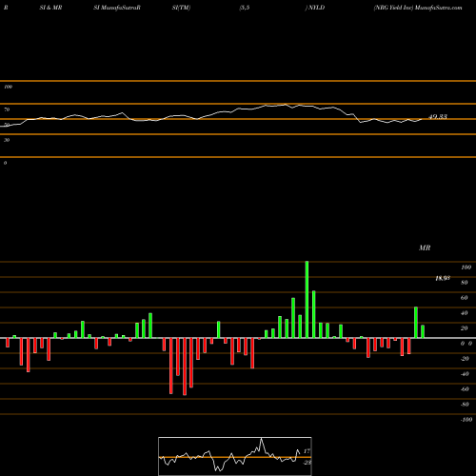
Task: Click the tallest green histogram bar
Action: tap(307, 300)
